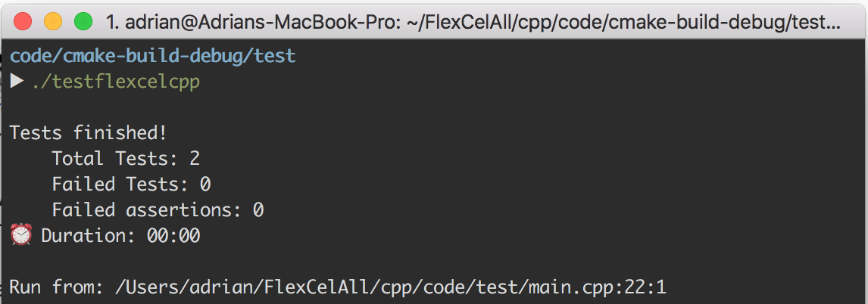Click the yellow minimize window button

pyautogui.click(x=53, y=21)
